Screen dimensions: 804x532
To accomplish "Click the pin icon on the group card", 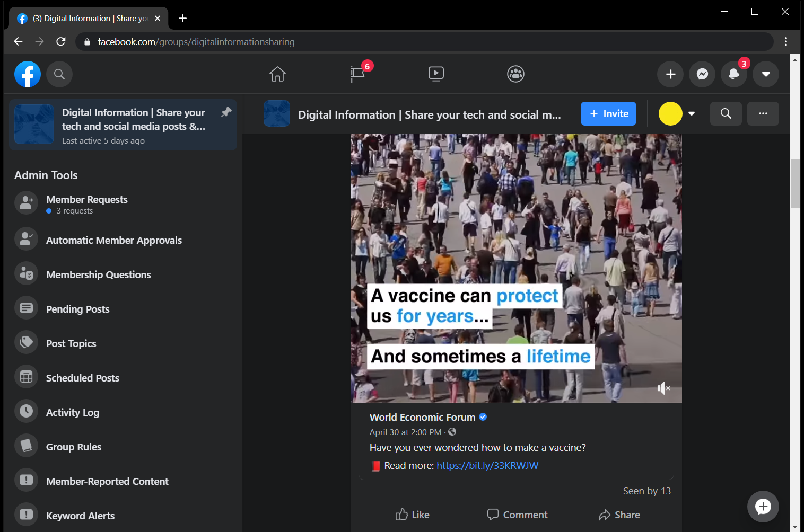I will 226,112.
